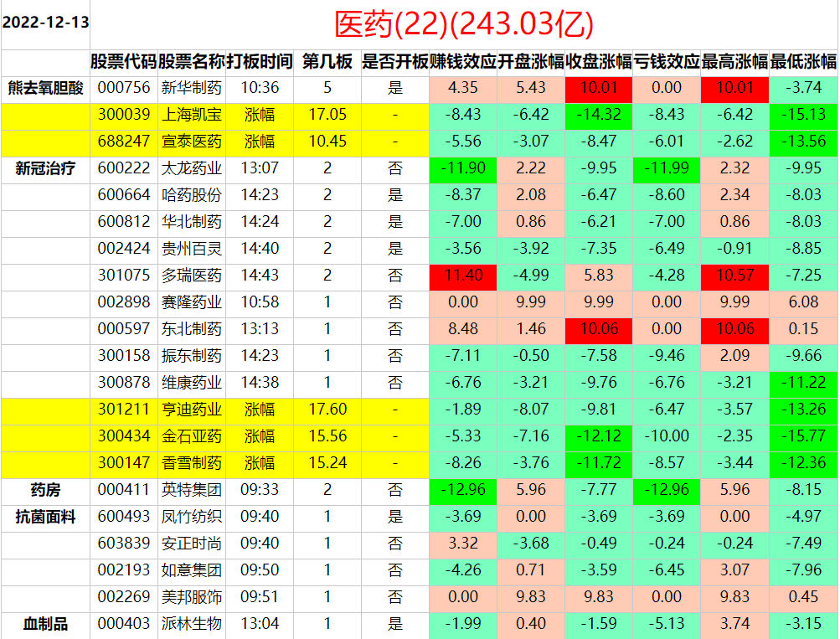Select the 亏钱效应 column header

tap(667, 62)
